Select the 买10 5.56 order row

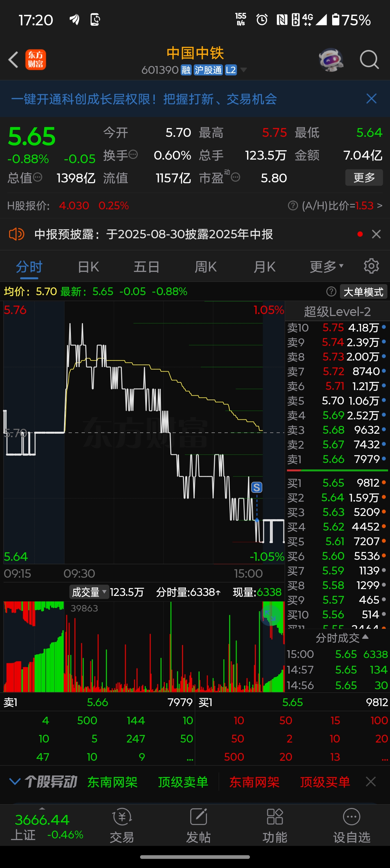[337, 615]
